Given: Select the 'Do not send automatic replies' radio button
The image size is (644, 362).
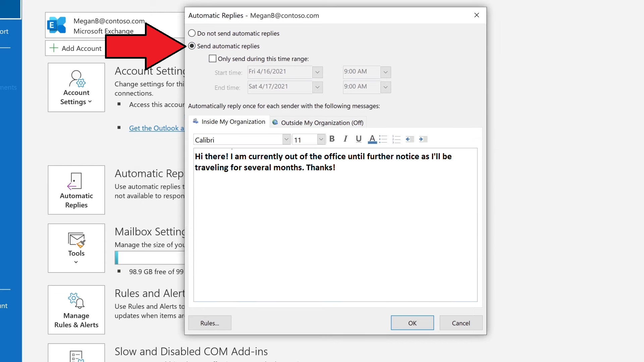Looking at the screenshot, I should click(x=192, y=33).
